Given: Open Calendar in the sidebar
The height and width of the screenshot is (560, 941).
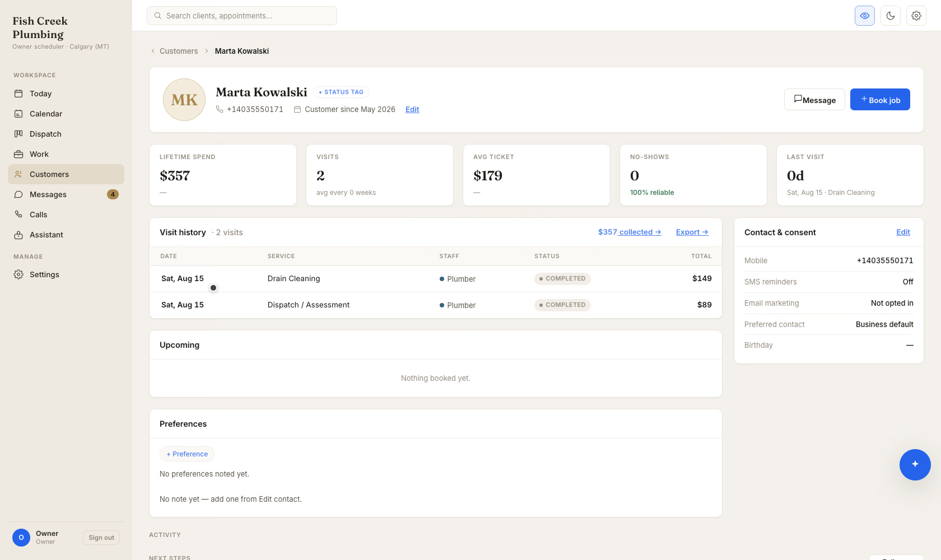Looking at the screenshot, I should (66, 114).
